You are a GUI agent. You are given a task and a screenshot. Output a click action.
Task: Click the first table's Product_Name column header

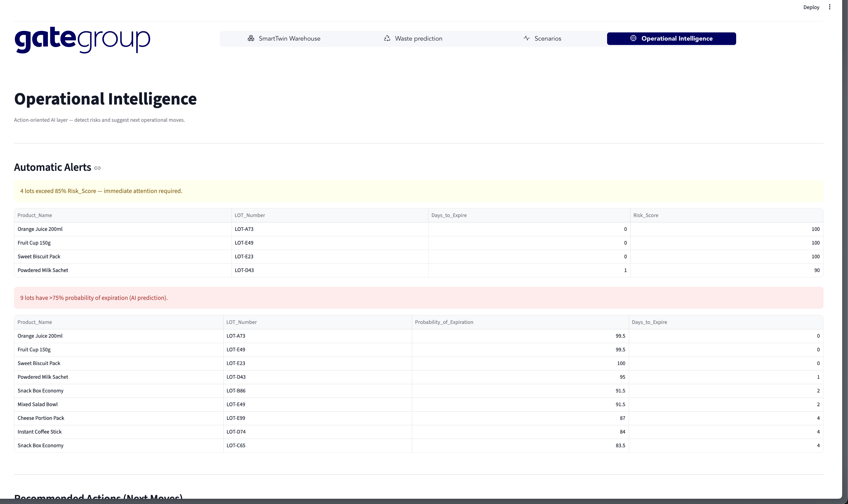35,215
